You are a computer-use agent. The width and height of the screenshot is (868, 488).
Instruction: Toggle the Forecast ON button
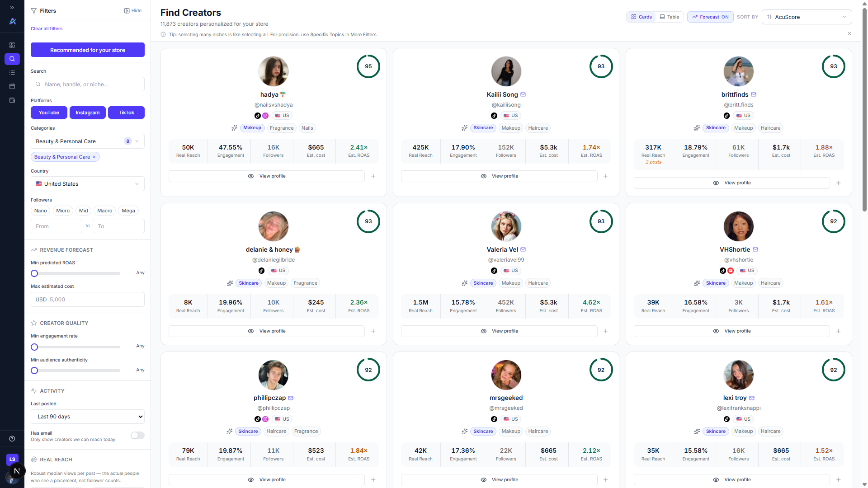click(x=710, y=17)
